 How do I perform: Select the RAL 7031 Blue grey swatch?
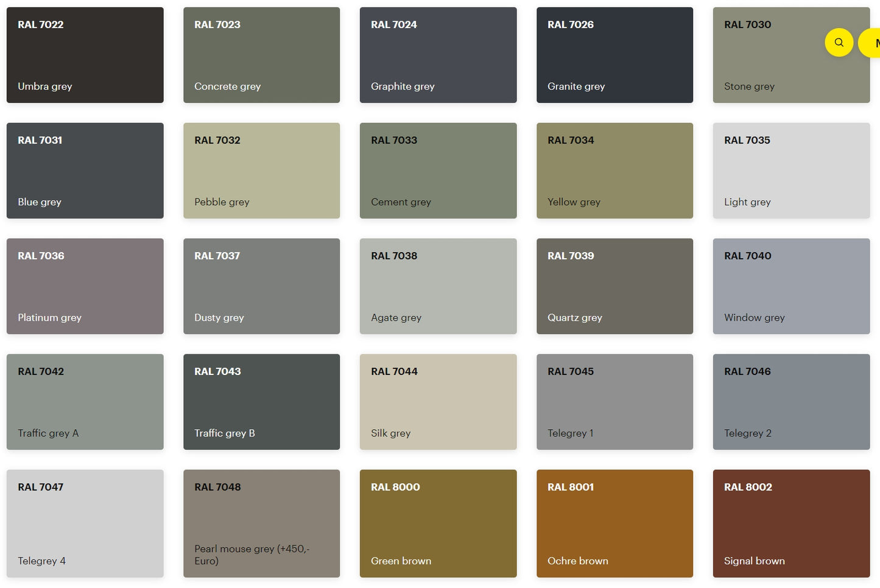pyautogui.click(x=85, y=170)
